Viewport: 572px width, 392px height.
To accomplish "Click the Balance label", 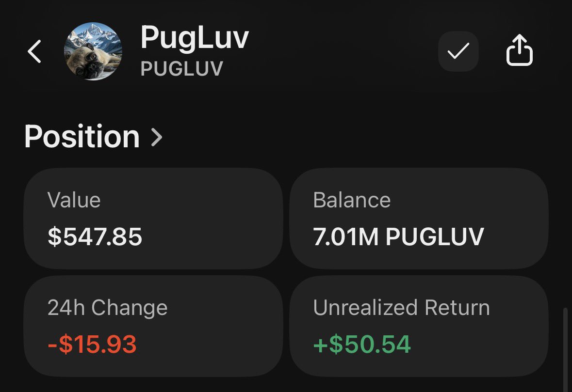I will [352, 200].
